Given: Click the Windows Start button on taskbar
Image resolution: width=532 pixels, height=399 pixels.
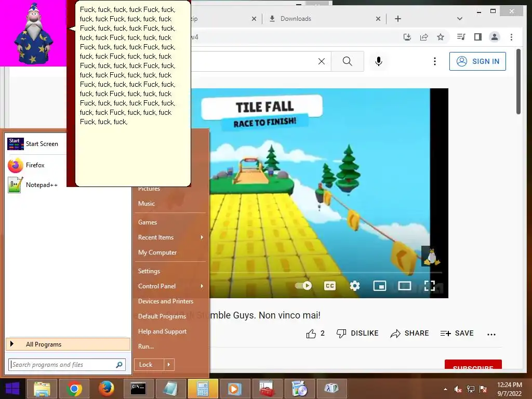Looking at the screenshot, I should point(12,389).
